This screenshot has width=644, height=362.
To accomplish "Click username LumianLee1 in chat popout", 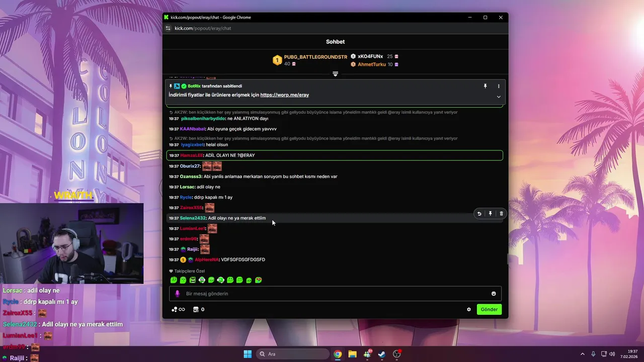I will 193,229.
